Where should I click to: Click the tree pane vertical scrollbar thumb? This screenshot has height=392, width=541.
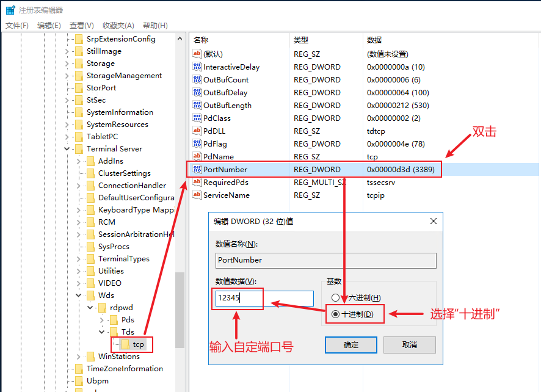180,310
